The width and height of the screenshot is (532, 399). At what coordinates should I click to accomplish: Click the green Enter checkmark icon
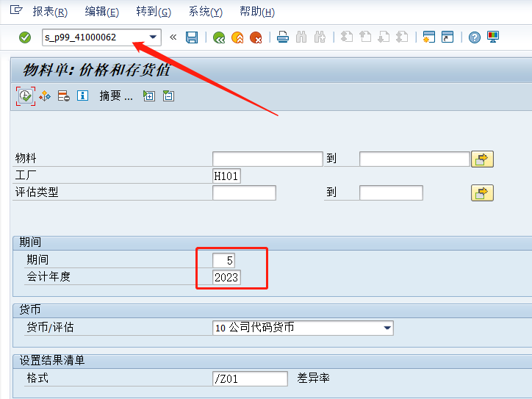coord(25,37)
